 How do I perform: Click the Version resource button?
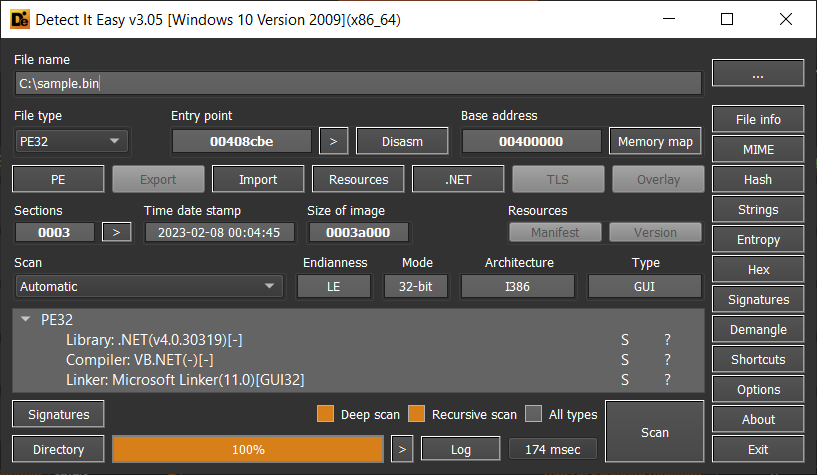pos(655,232)
